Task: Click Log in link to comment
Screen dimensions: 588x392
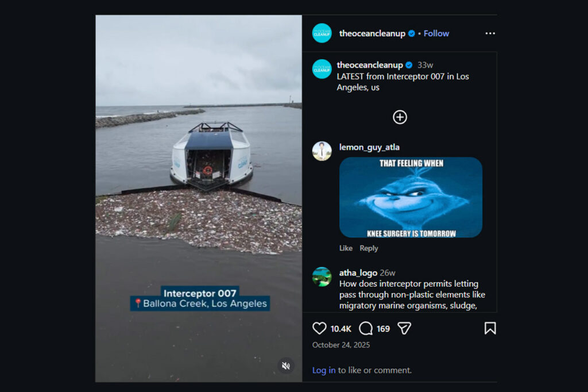Action: point(324,370)
